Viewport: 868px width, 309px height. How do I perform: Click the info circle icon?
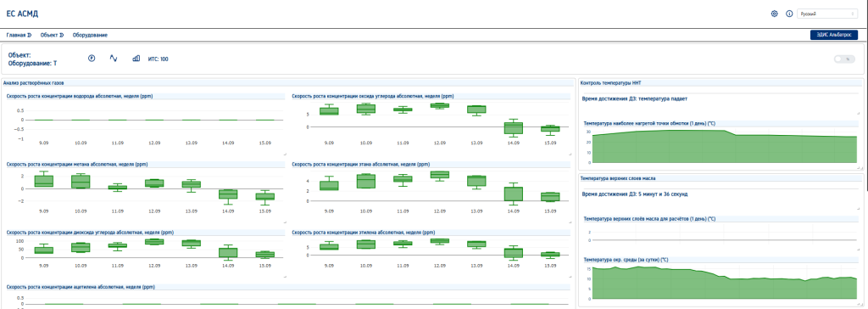click(789, 14)
